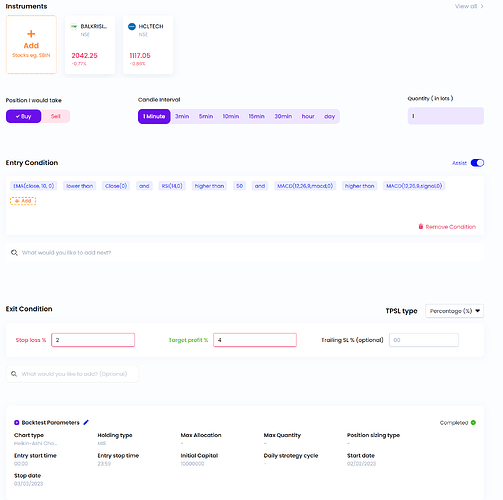503x500 pixels.
Task: Click the Quantity in lots field
Action: pos(446,116)
